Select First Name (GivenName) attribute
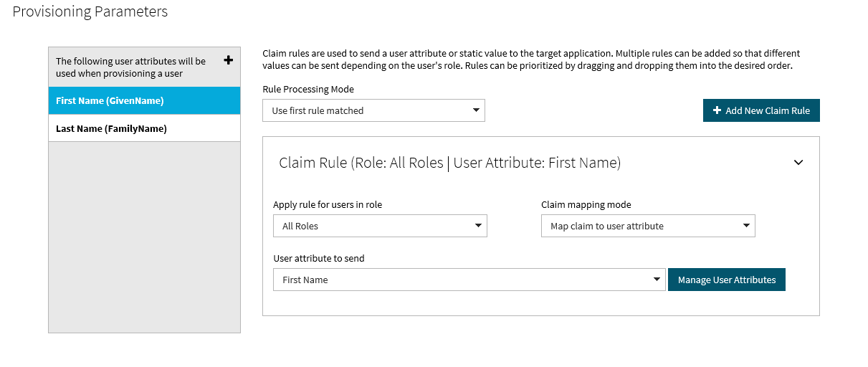Viewport: 868px width, 367px height. click(x=144, y=101)
